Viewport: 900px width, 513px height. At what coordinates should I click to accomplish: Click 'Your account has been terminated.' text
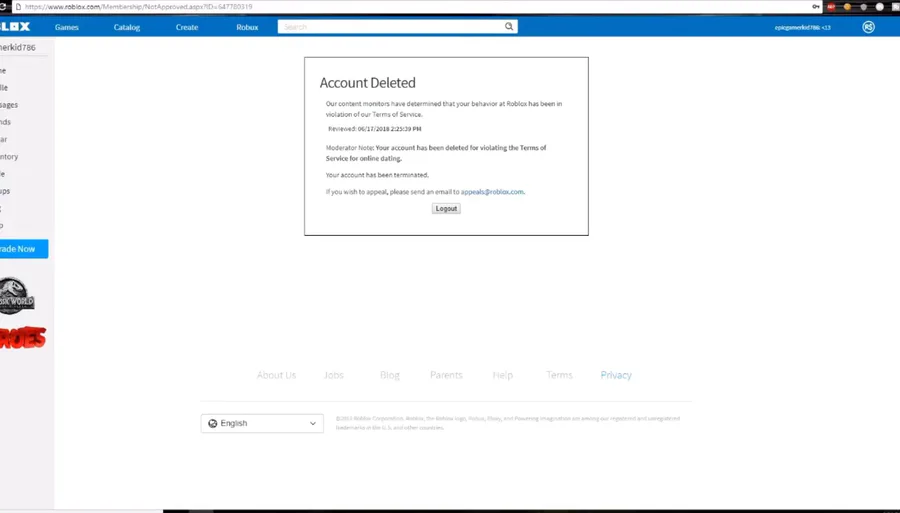(377, 175)
